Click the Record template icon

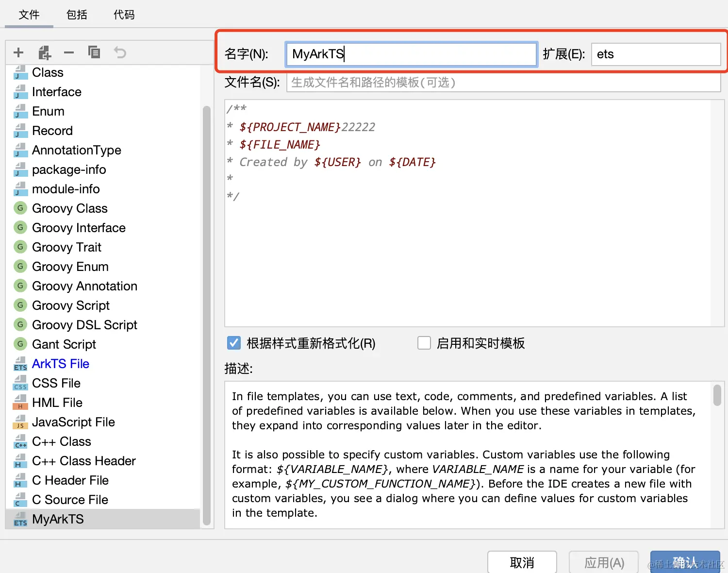tap(20, 131)
